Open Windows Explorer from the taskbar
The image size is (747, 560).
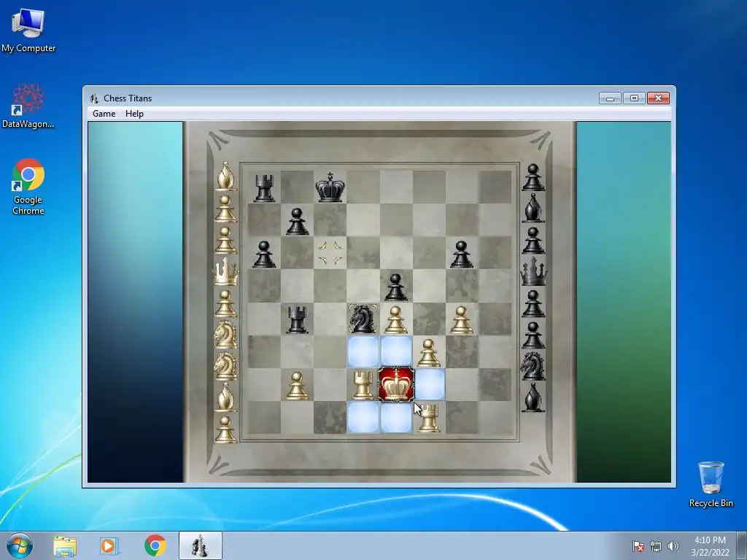click(65, 545)
